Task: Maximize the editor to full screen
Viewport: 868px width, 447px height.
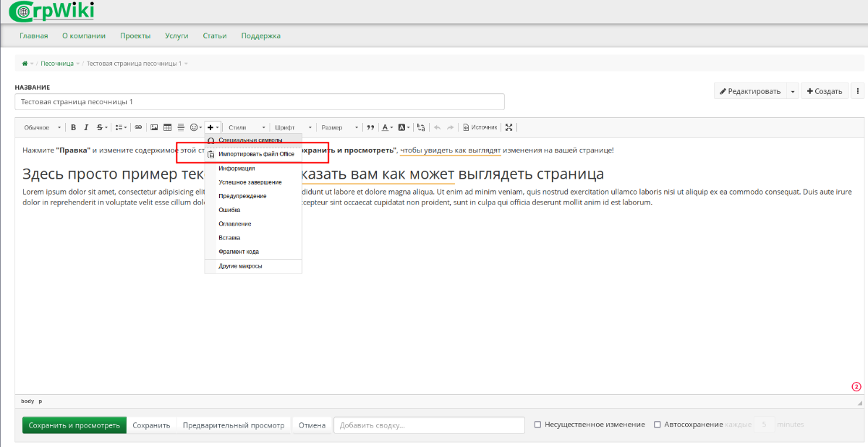Action: (509, 127)
